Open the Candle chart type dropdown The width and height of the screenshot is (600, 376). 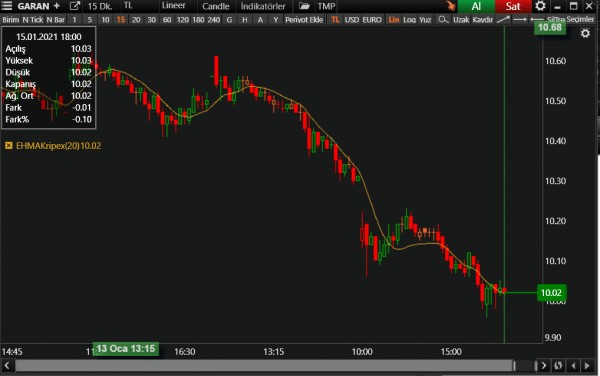pos(215,6)
